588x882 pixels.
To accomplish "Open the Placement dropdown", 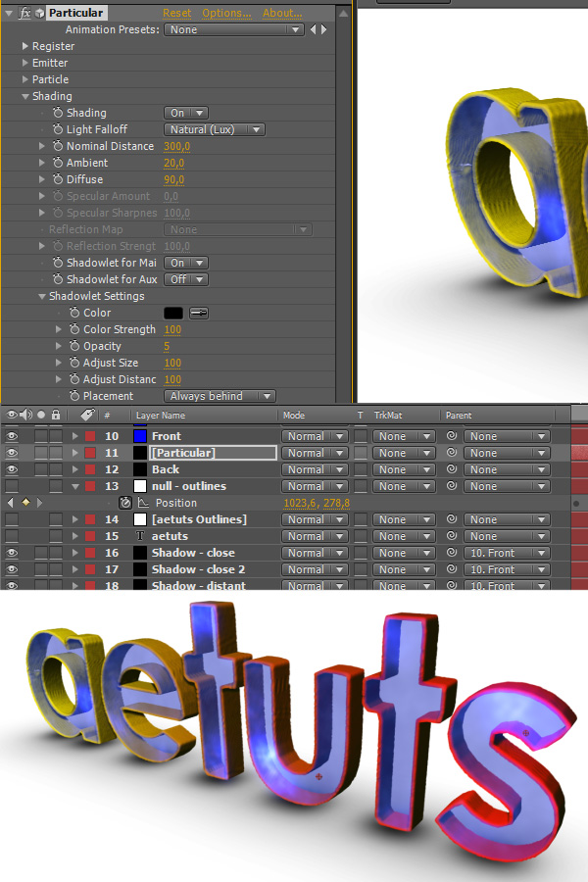I will click(220, 396).
